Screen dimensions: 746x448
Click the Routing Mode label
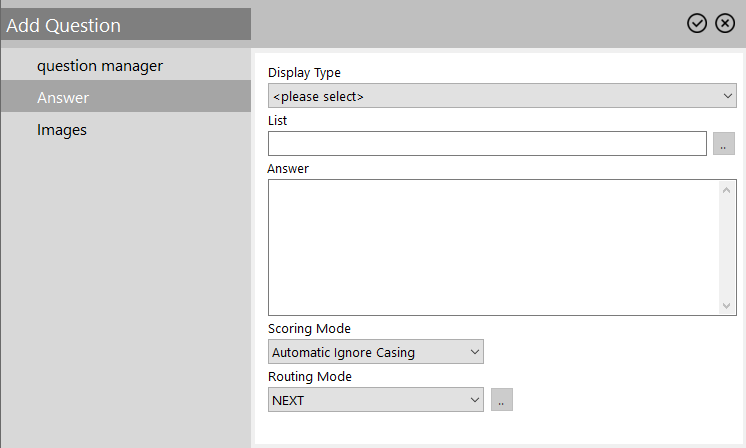tap(310, 377)
